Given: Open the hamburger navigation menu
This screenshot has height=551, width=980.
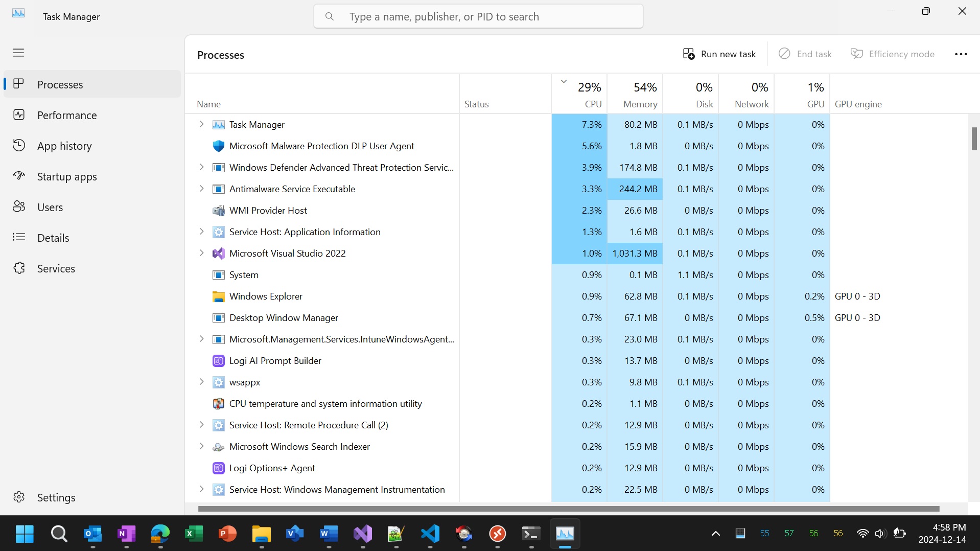Looking at the screenshot, I should click(x=18, y=53).
